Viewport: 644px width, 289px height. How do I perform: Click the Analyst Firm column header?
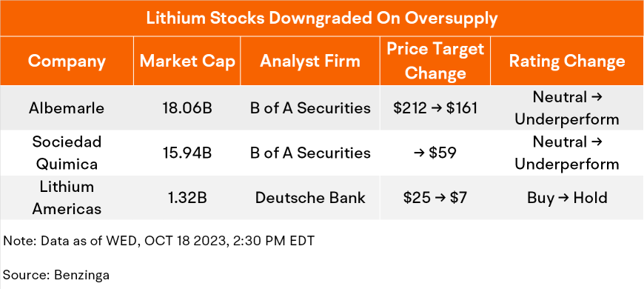(310, 62)
